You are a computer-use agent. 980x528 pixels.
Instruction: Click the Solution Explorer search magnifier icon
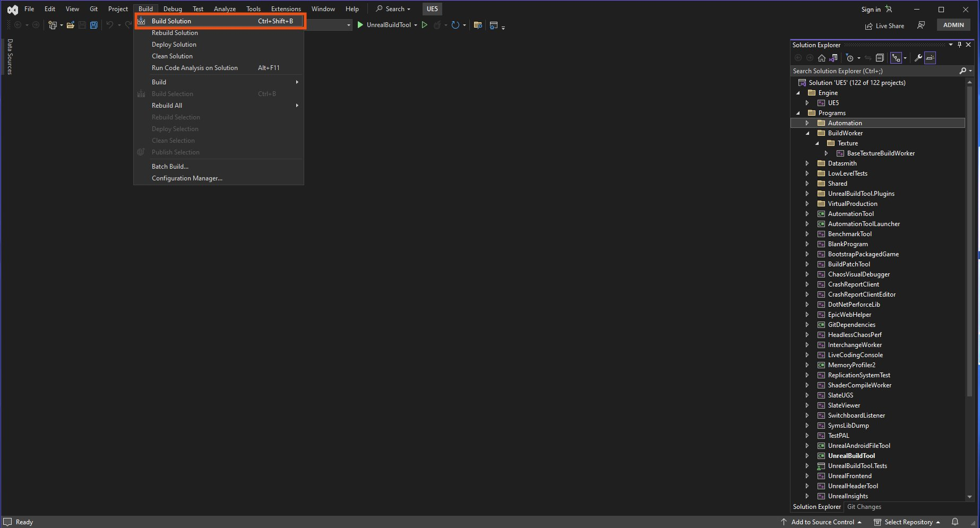pyautogui.click(x=963, y=71)
